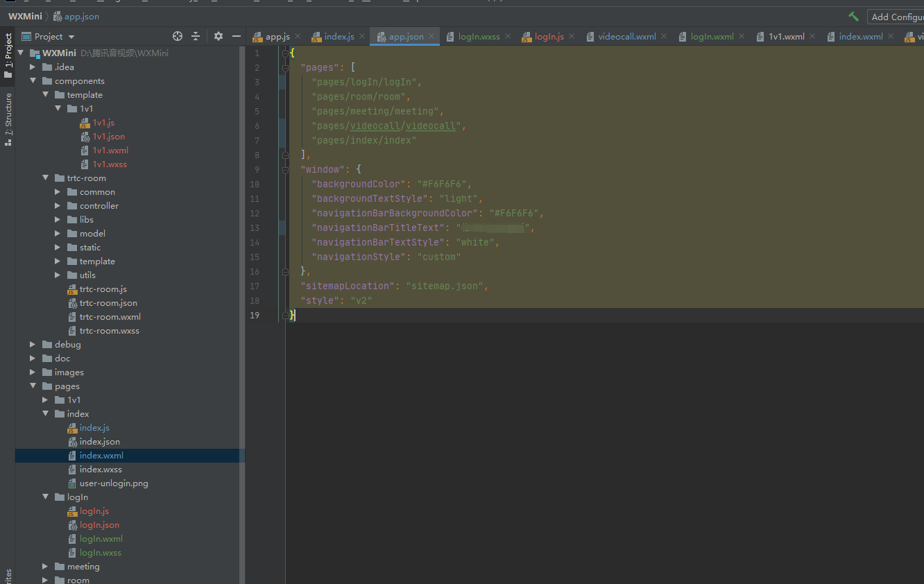Screen dimensions: 924x584
Task: Close the logIn.wxss editor tab
Action: (507, 37)
